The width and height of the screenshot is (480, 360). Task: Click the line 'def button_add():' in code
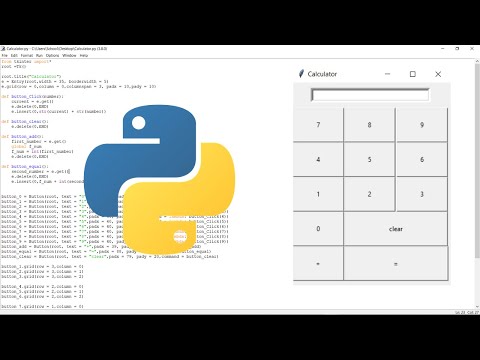tap(22, 136)
